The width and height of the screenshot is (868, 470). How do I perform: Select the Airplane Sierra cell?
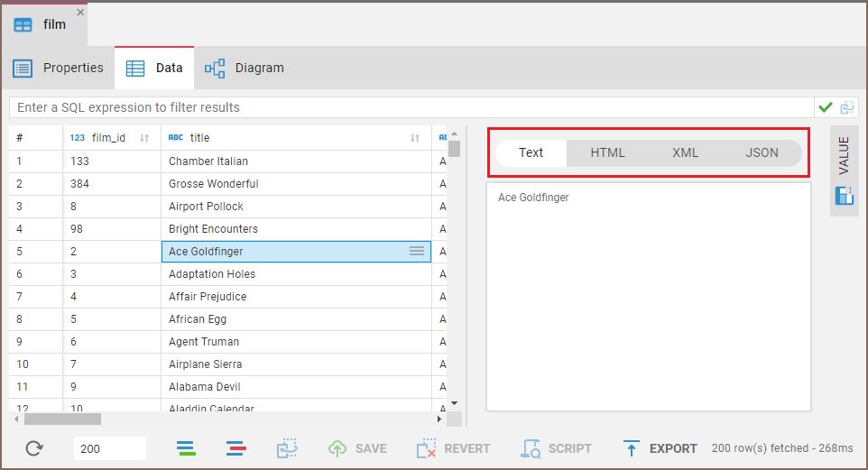click(x=296, y=364)
